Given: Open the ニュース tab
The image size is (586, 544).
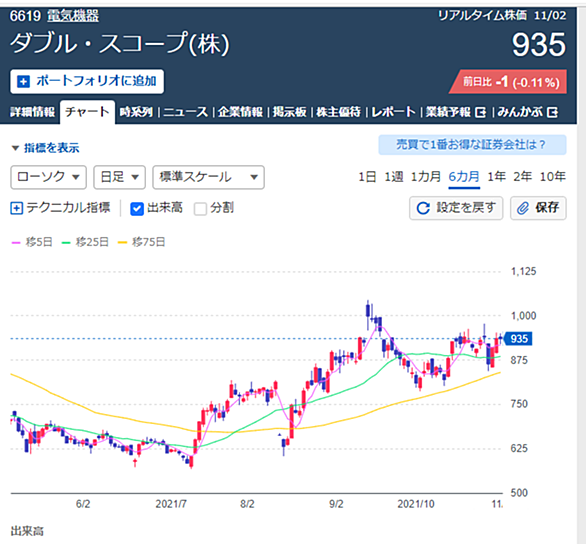Looking at the screenshot, I should pyautogui.click(x=186, y=112).
